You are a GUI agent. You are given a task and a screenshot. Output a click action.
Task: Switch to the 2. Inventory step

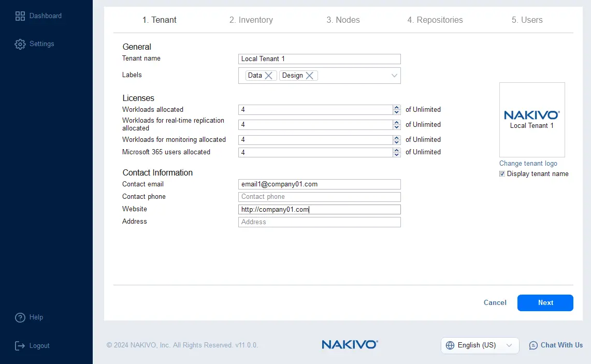tap(251, 20)
